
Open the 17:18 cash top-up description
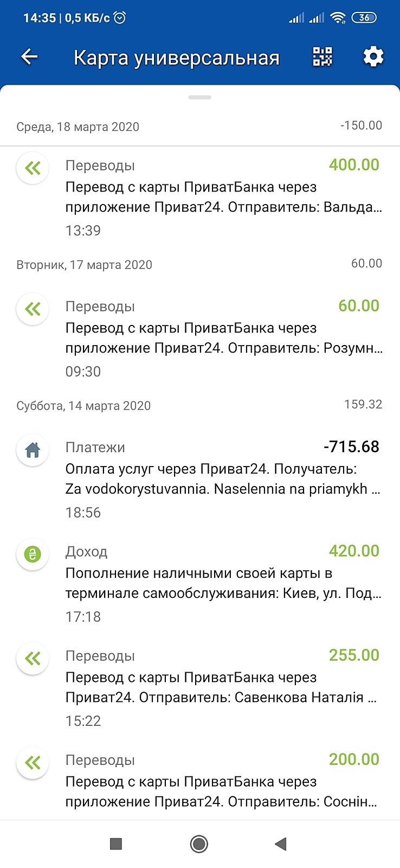pyautogui.click(x=222, y=583)
